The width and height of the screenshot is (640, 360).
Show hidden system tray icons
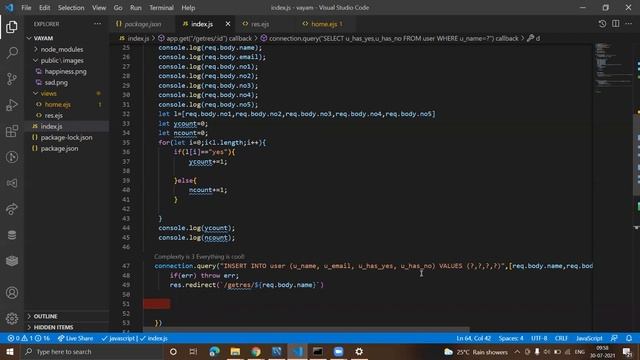pyautogui.click(x=517, y=352)
